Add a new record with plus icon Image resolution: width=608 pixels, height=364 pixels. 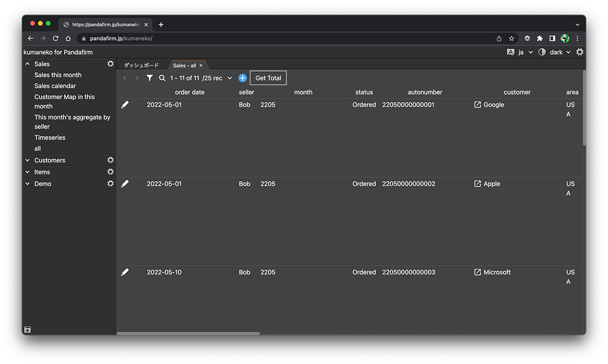tap(243, 78)
